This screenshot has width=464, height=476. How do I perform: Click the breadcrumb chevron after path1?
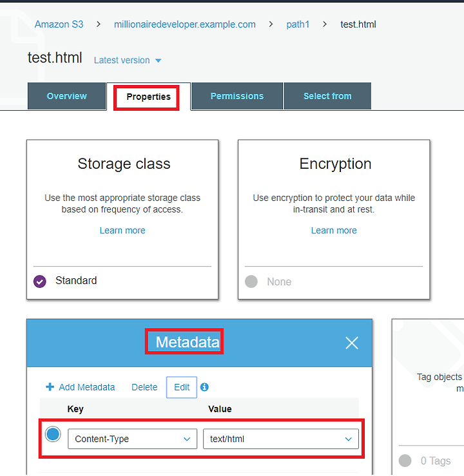tap(325, 24)
